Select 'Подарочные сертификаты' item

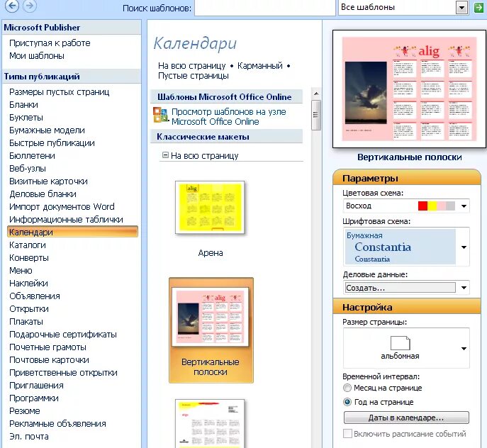[63, 334]
